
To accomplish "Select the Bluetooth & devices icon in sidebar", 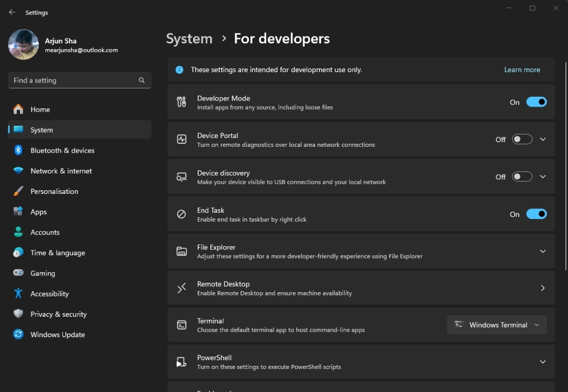I will pos(19,151).
